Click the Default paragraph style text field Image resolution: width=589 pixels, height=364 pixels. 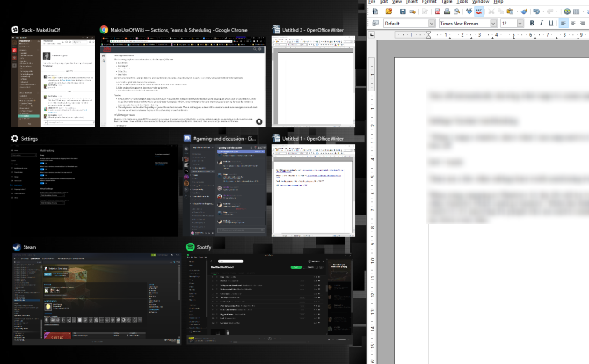[x=405, y=23]
